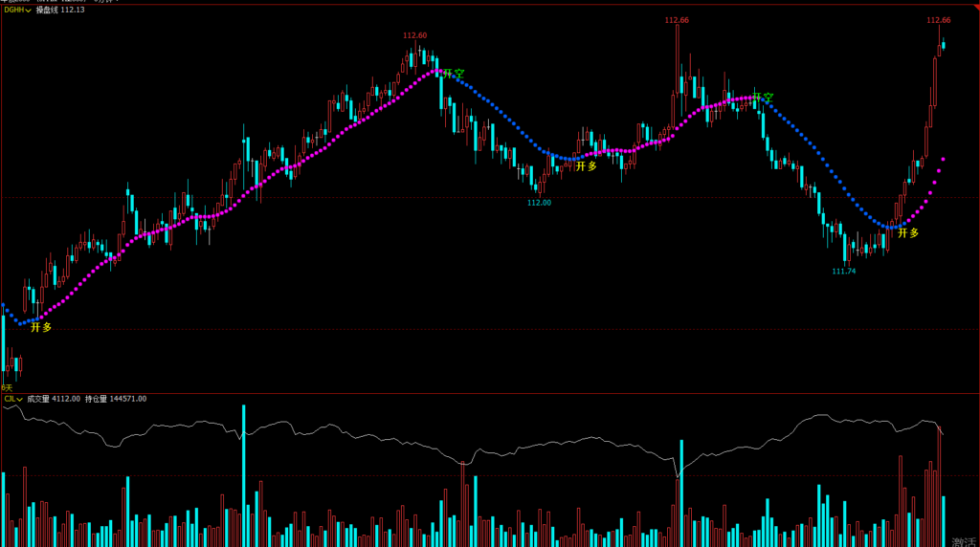The image size is (980, 547).
Task: Click the 开多 signal near the 112.00 low
Action: (x=586, y=165)
